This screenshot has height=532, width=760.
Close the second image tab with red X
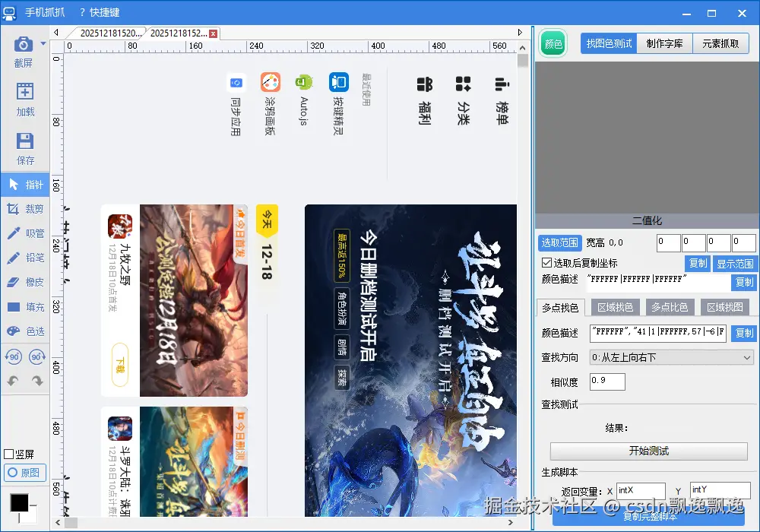pyautogui.click(x=214, y=33)
